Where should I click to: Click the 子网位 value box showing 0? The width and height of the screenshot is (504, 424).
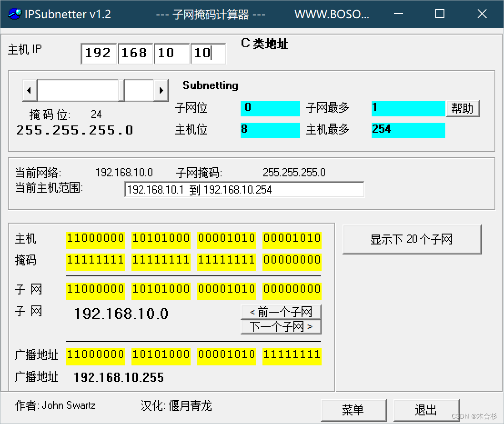click(270, 108)
